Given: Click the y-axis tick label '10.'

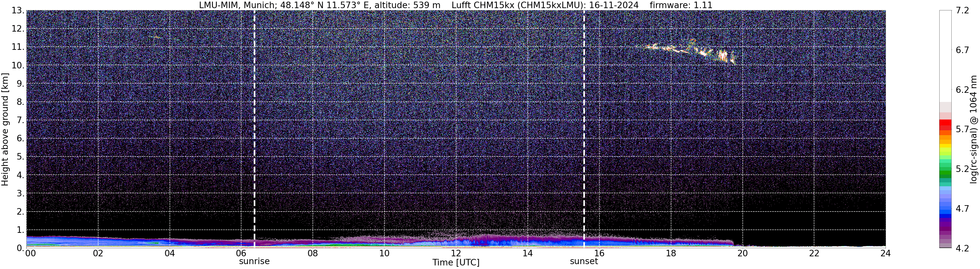Looking at the screenshot, I should coord(18,65).
